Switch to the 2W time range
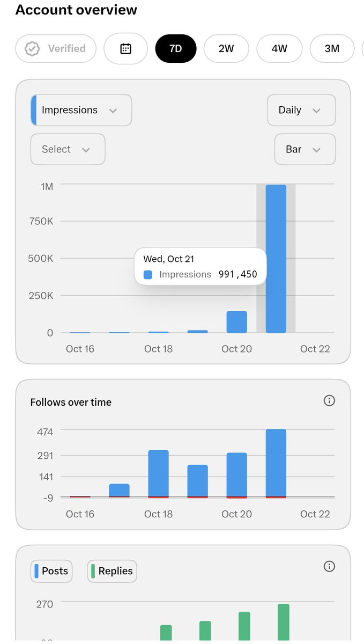 (226, 49)
